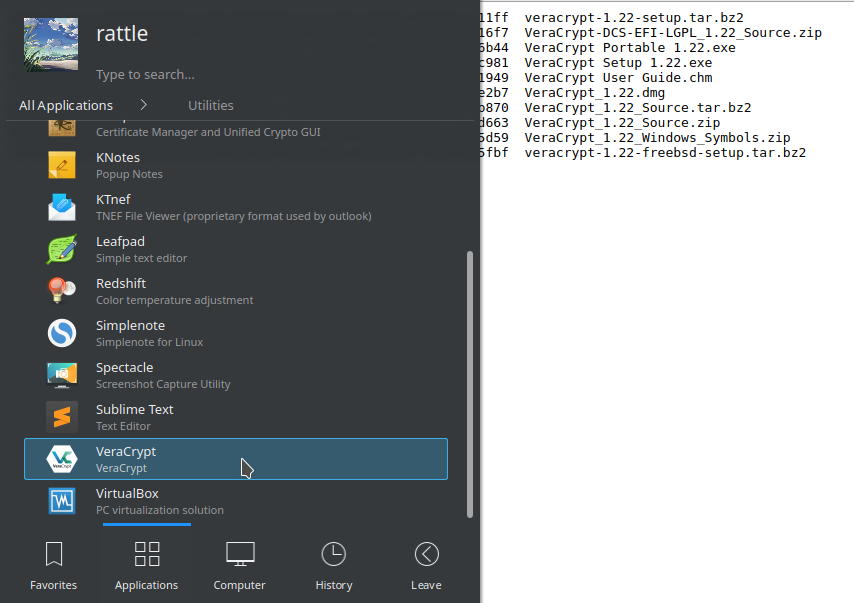This screenshot has height=603, width=854.
Task: Click 'VeraCrypt User Guide.chm' line
Action: pyautogui.click(x=618, y=78)
